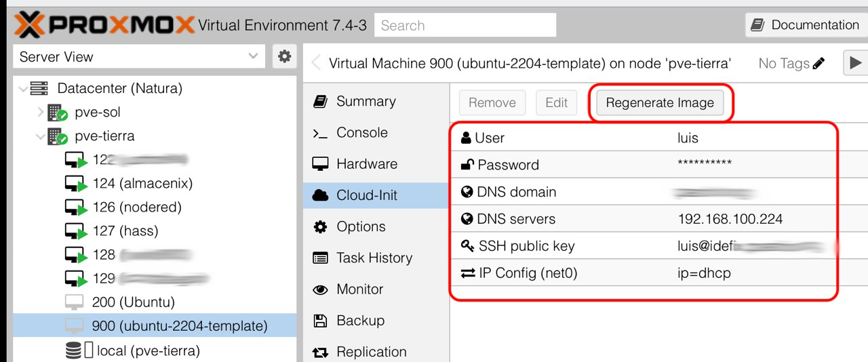The height and width of the screenshot is (362, 868).
Task: Click the gear settings icon beside Server View
Action: [x=285, y=57]
